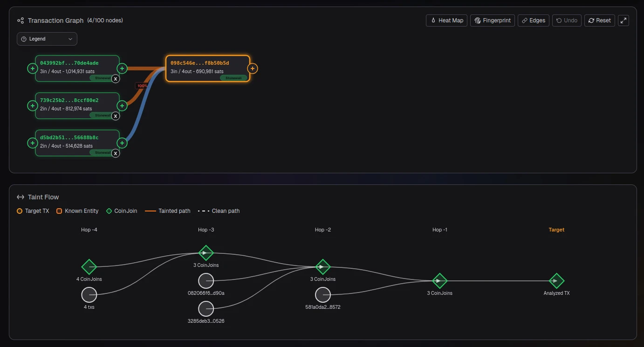Click the Undo button

pos(567,20)
